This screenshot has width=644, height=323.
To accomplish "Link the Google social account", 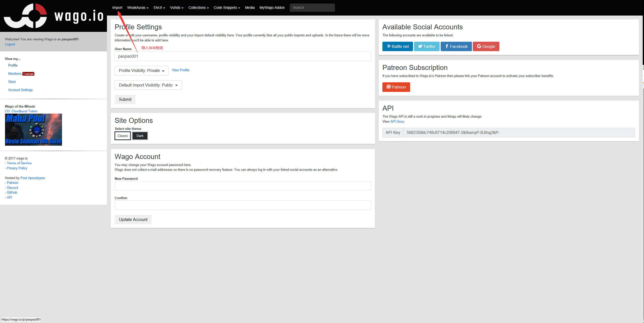I will pos(486,46).
